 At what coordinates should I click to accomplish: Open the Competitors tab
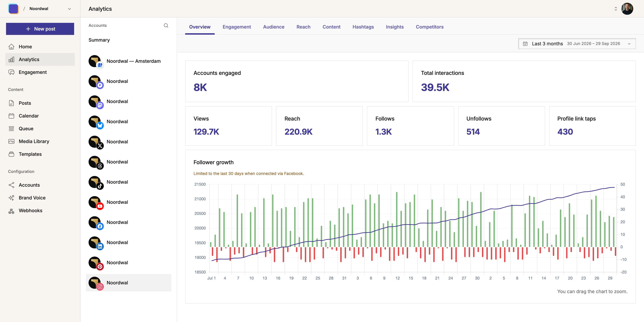[430, 27]
